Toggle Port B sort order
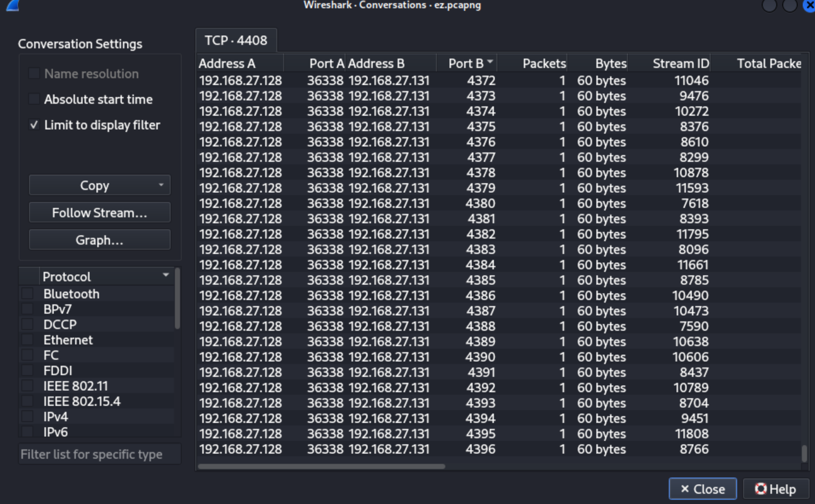Image resolution: width=815 pixels, height=504 pixels. point(468,63)
